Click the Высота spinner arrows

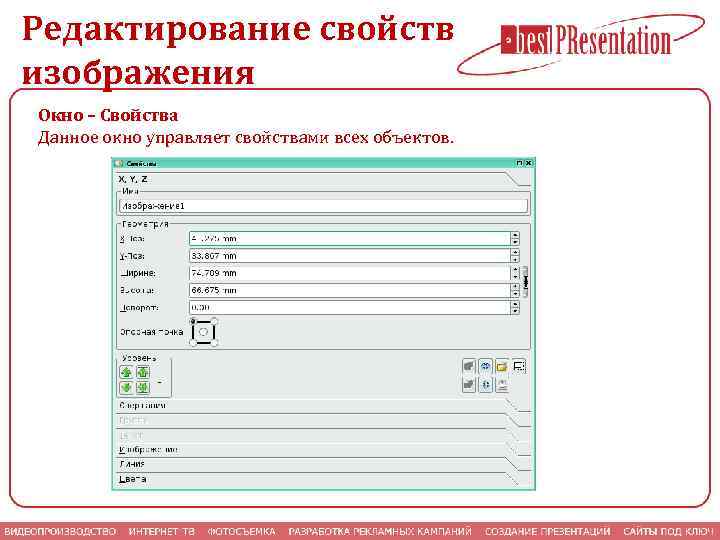515,290
